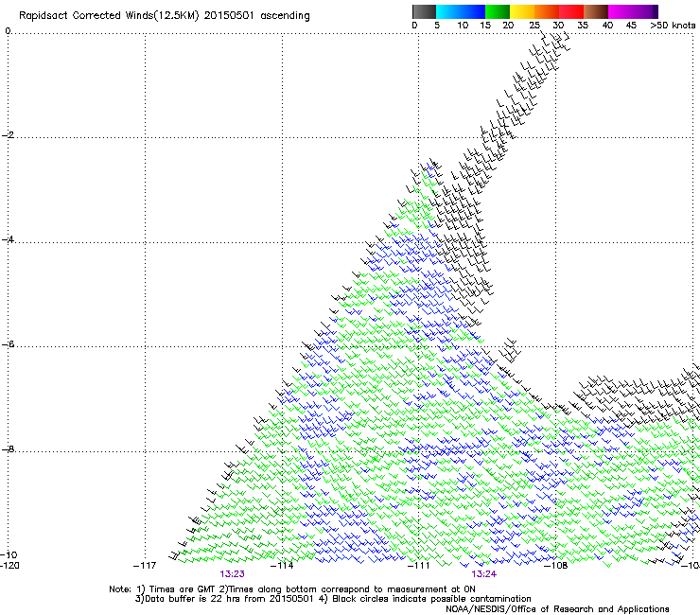Image resolution: width=700 pixels, height=615 pixels.
Task: Click the purple '13:23' time label
Action: point(232,574)
